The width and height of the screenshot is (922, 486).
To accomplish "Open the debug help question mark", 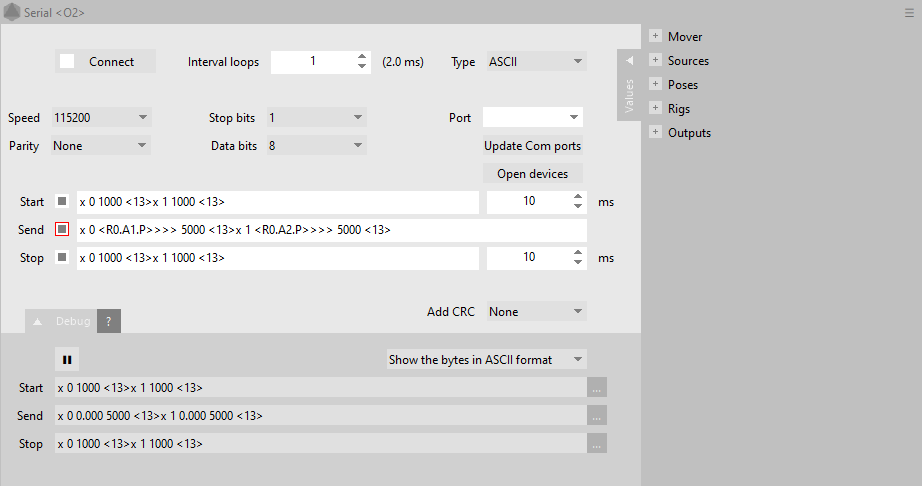I will click(x=109, y=321).
